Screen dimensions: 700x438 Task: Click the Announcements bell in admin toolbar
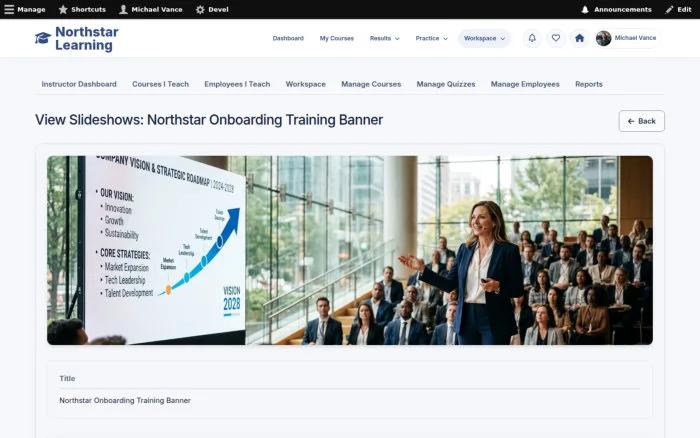point(585,9)
